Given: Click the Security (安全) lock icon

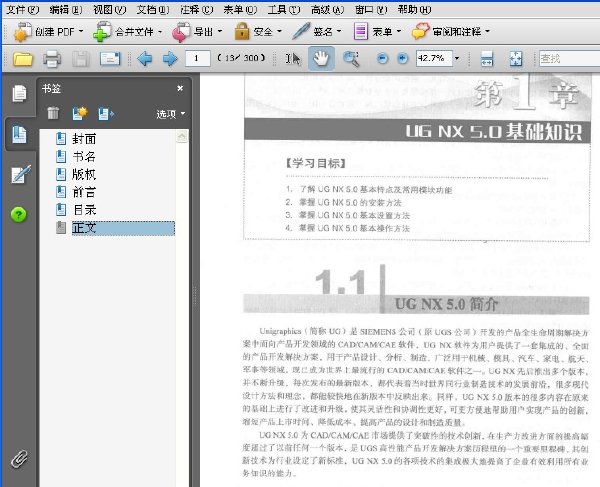Looking at the screenshot, I should coord(242,32).
